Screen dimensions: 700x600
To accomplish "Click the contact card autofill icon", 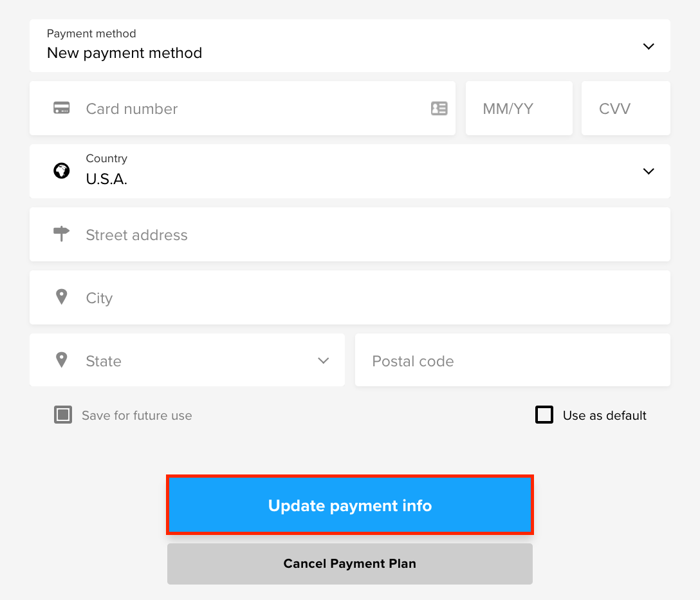I will click(439, 108).
